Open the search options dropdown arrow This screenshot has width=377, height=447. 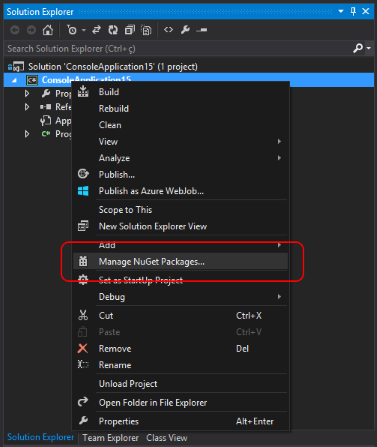pyautogui.click(x=369, y=48)
